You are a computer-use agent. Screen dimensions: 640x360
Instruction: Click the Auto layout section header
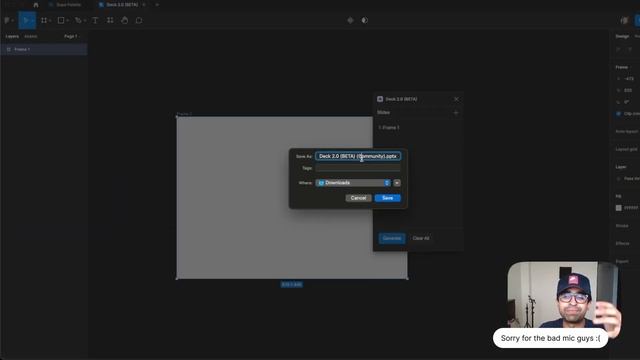pos(627,131)
